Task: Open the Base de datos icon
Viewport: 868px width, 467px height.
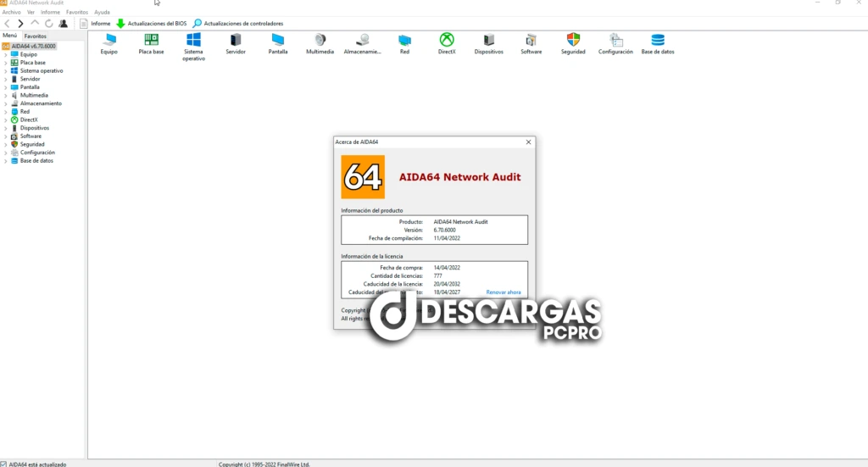Action: (x=658, y=41)
